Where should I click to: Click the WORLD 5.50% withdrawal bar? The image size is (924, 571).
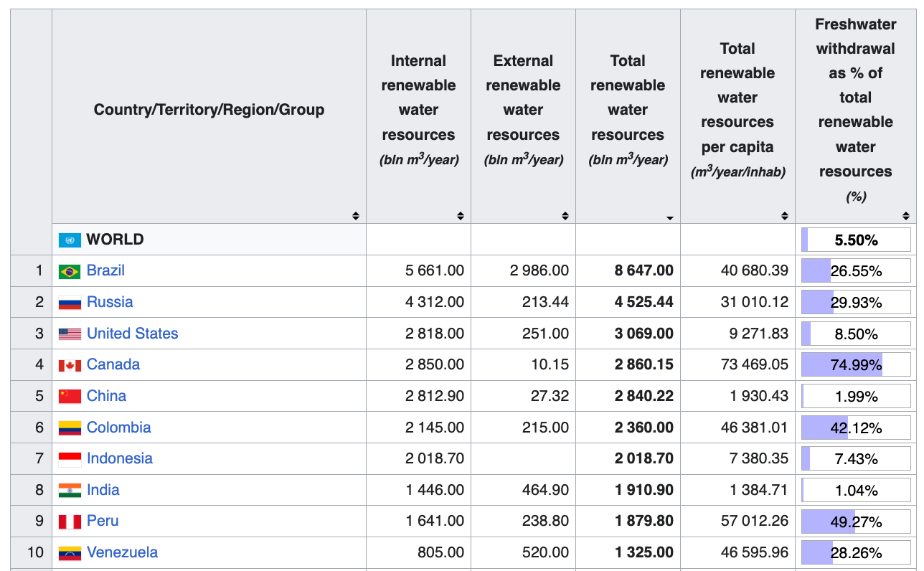pos(856,240)
